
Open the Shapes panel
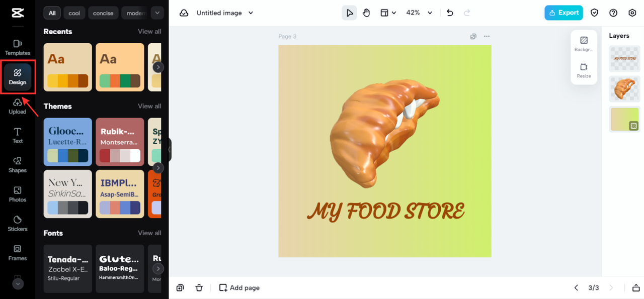pyautogui.click(x=18, y=165)
